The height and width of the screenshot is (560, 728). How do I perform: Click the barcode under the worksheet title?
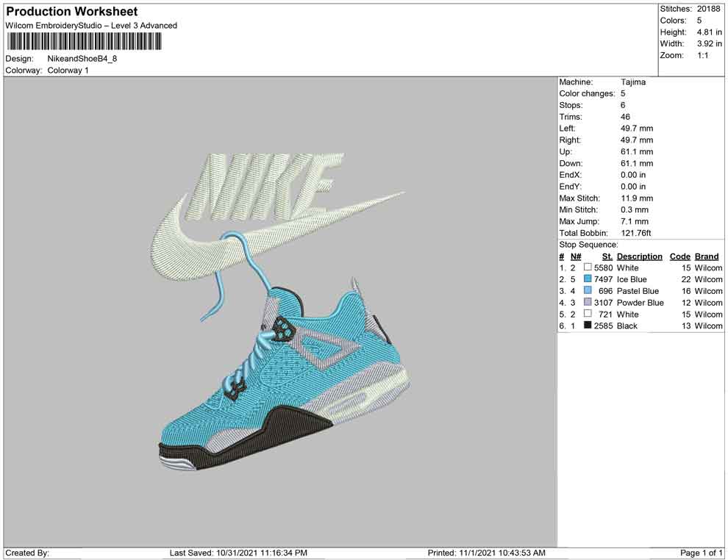pyautogui.click(x=84, y=42)
